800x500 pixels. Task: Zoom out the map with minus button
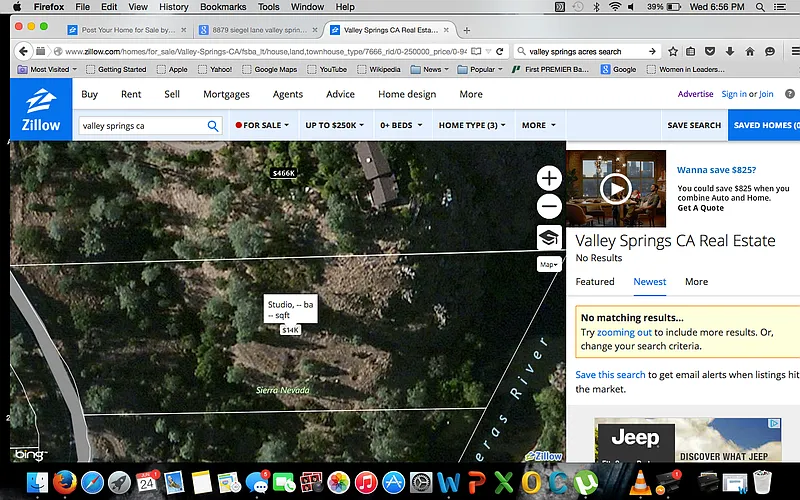pos(549,207)
